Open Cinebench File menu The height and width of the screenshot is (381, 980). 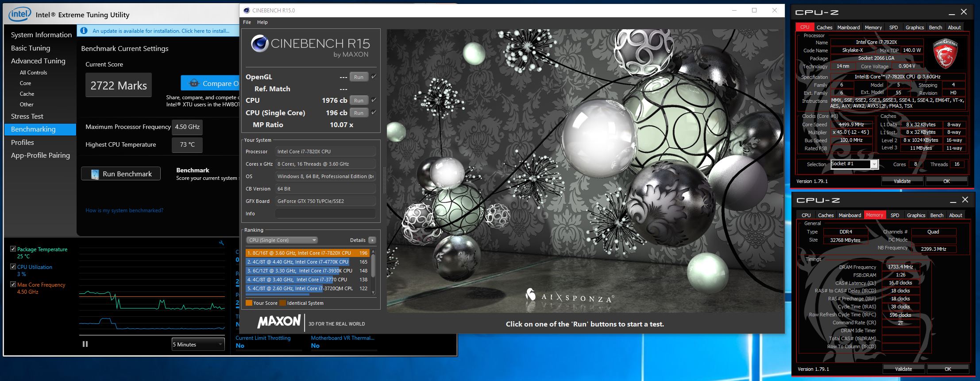click(x=247, y=22)
